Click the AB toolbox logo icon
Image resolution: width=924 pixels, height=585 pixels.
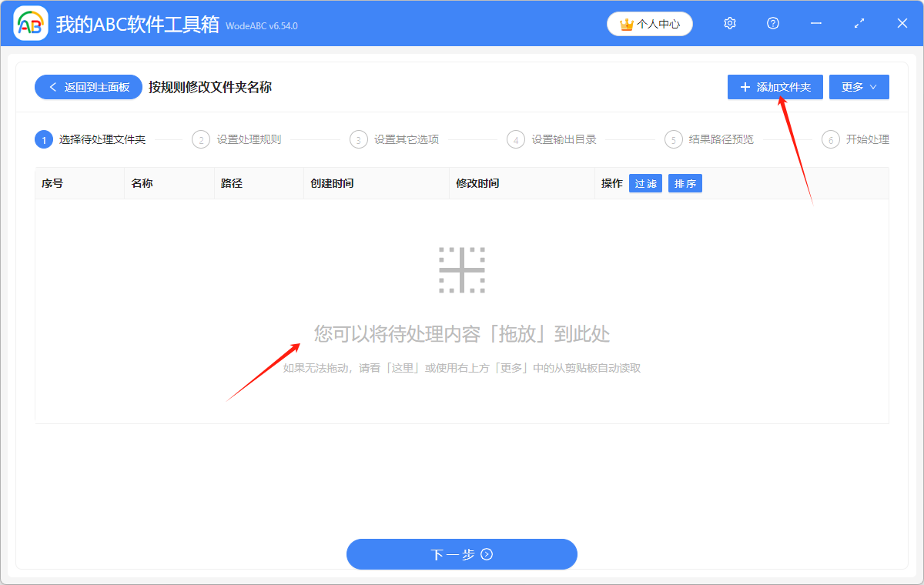pyautogui.click(x=30, y=23)
